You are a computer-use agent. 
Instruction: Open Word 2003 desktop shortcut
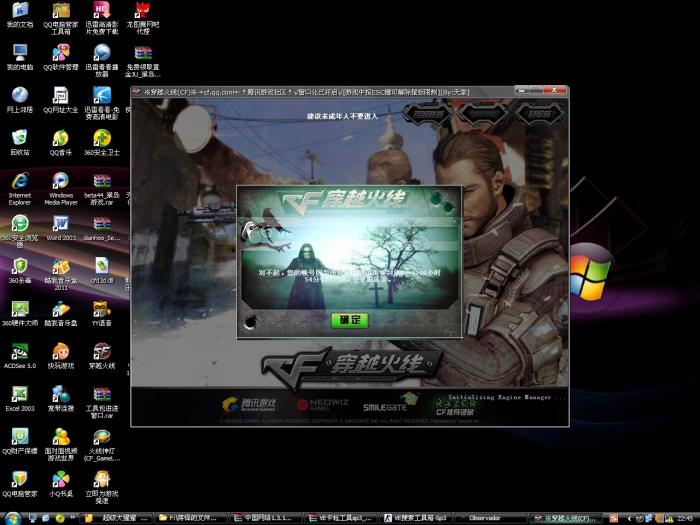(x=61, y=228)
